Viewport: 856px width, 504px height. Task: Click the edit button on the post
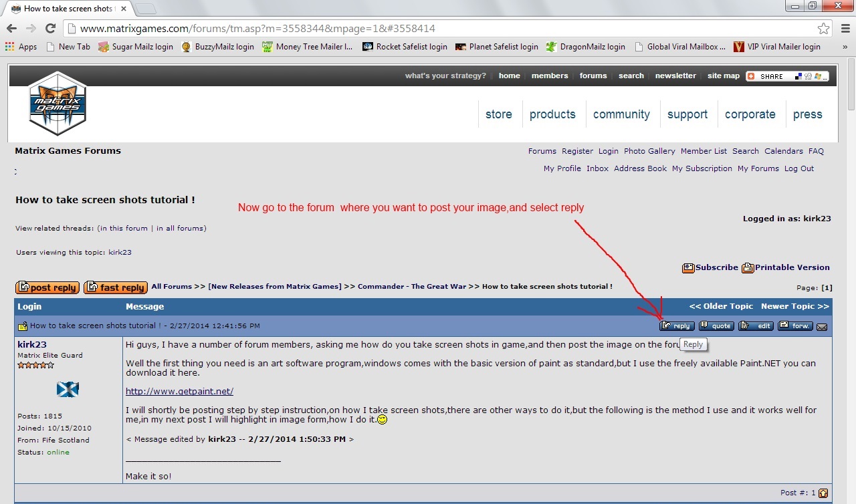756,326
